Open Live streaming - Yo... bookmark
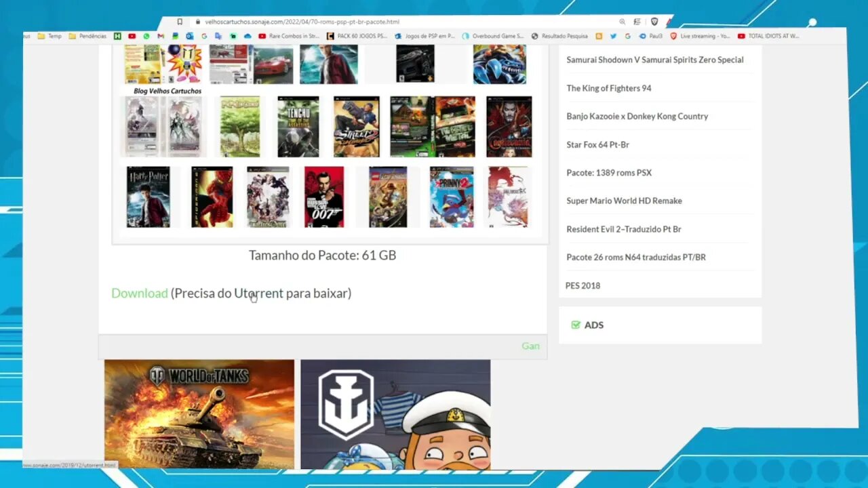Image resolution: width=868 pixels, height=488 pixels. click(700, 36)
